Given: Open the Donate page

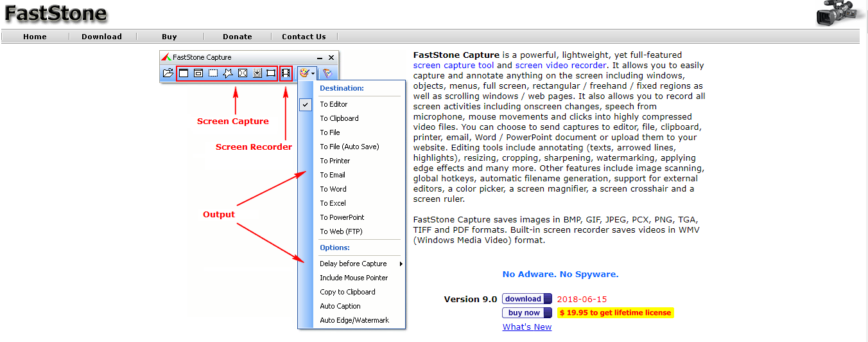Looking at the screenshot, I should click(x=238, y=37).
